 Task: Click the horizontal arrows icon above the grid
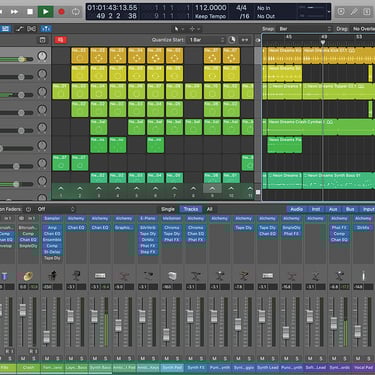click(245, 40)
